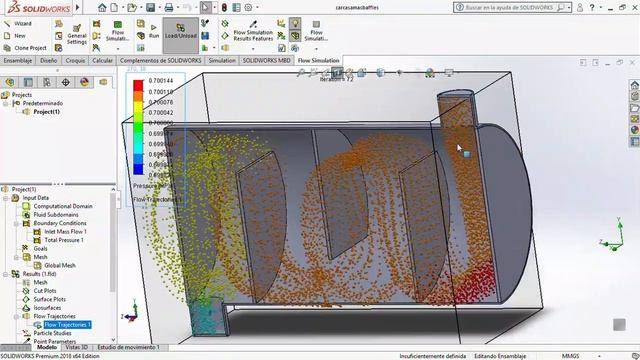This screenshot has height=360, width=640.
Task: Click the Open file icon
Action: (131, 7)
